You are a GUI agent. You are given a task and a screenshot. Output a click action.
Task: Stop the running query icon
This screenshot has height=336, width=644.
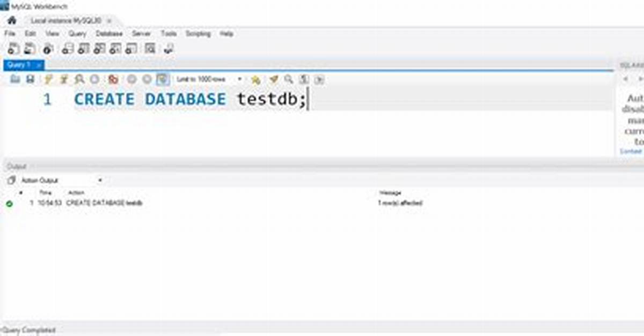coord(94,79)
